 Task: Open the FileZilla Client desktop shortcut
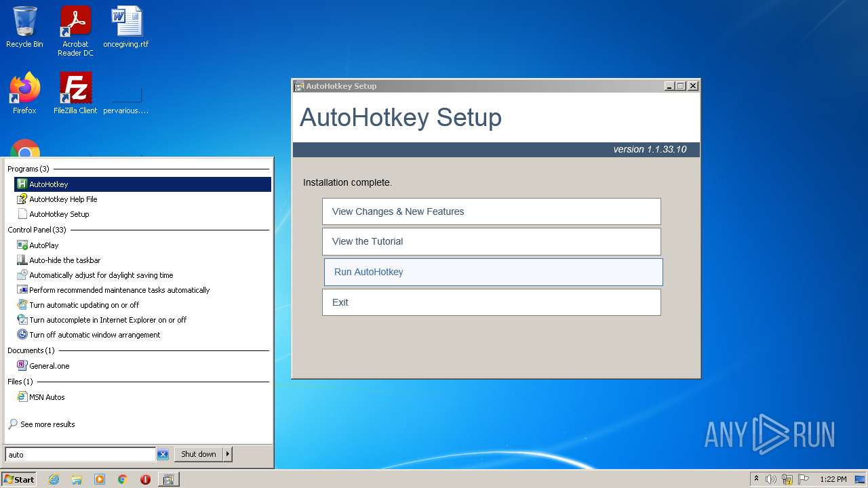75,93
